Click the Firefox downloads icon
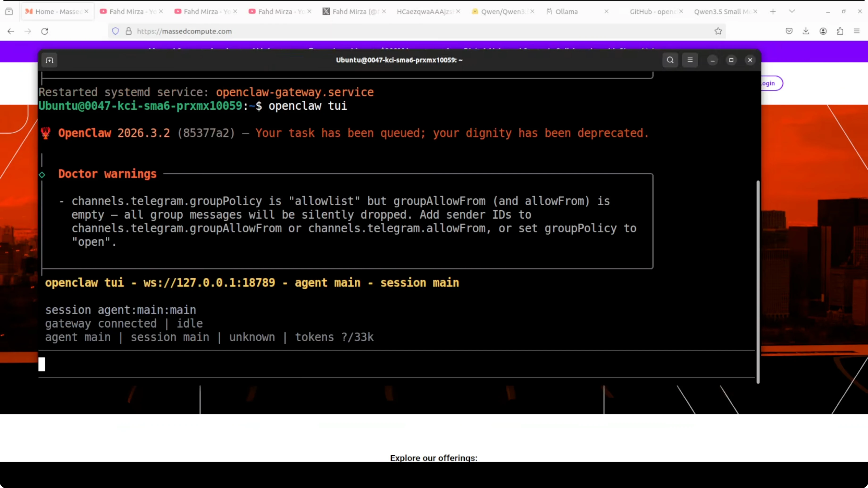This screenshot has height=488, width=868. coord(806,31)
